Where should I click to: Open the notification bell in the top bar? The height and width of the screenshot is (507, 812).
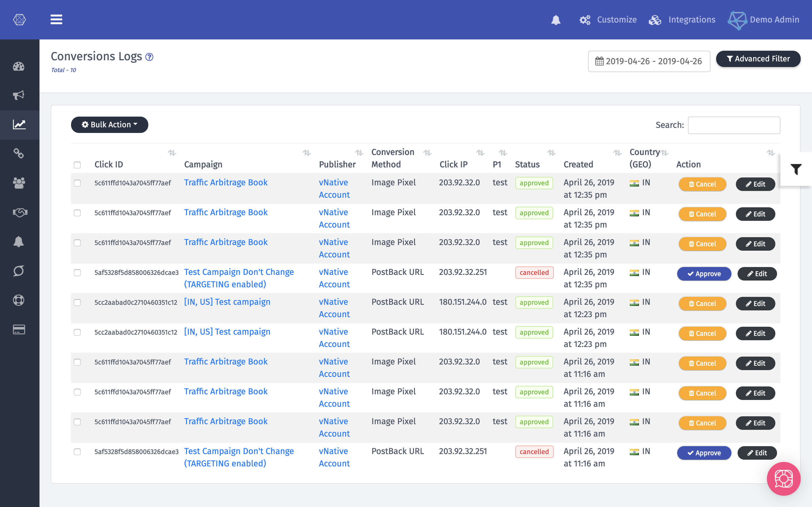[555, 20]
